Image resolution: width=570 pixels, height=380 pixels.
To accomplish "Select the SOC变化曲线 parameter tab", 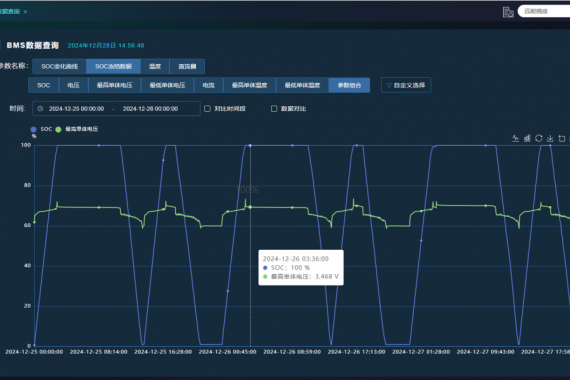I will tap(59, 67).
